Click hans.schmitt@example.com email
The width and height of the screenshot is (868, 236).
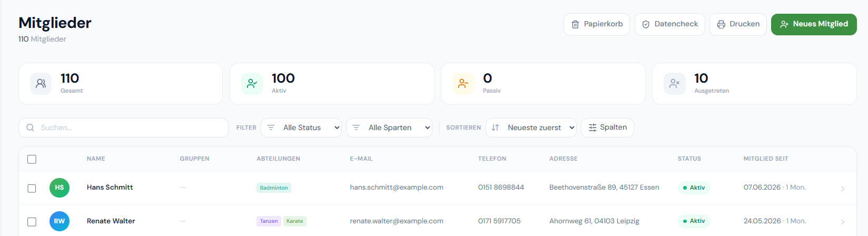pos(397,187)
